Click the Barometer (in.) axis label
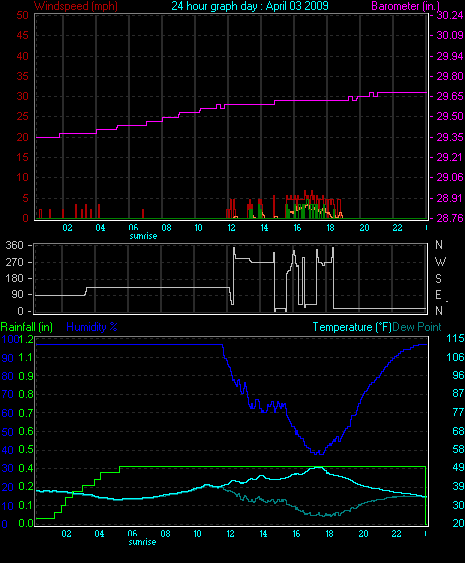Viewport: 465px width, 563px height. click(406, 6)
